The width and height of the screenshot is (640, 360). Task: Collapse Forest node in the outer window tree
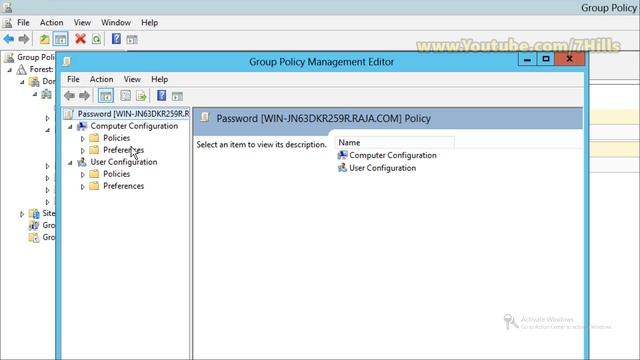10,70
